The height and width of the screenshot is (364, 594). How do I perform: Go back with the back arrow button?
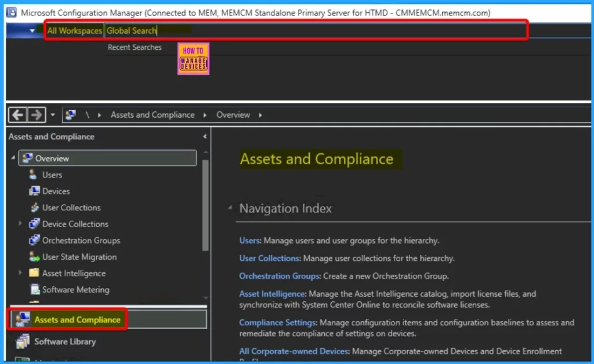(x=18, y=115)
